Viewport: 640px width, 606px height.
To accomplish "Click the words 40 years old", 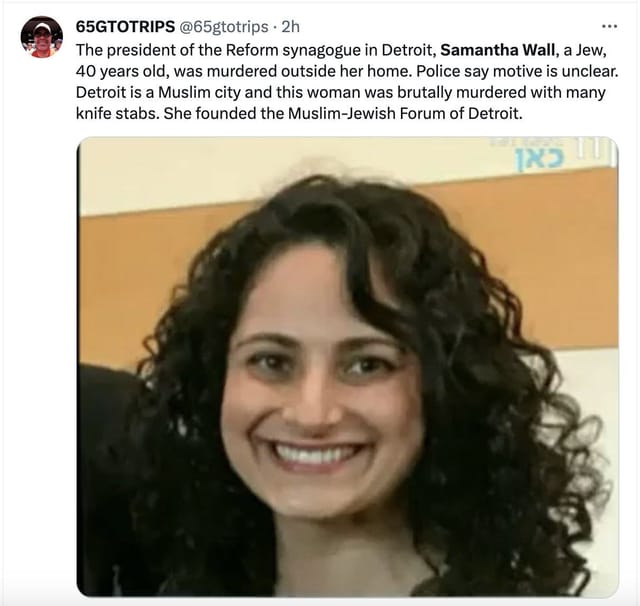I will click(122, 71).
